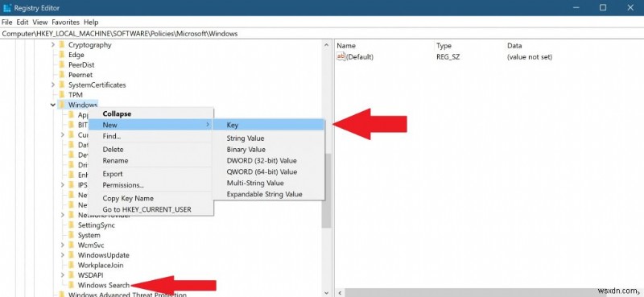Screen dimensions: 644x297
Task: Create a new String Value
Action: click(x=269, y=138)
